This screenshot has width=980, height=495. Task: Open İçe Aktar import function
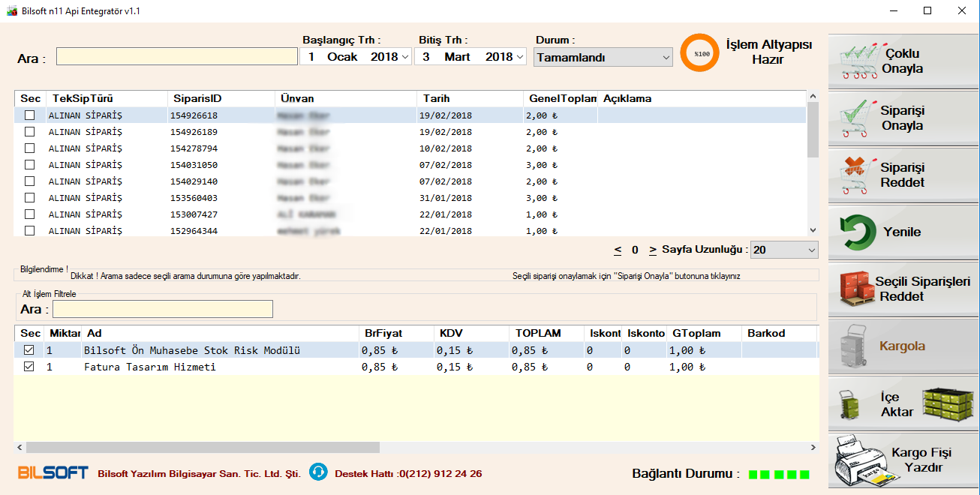(903, 403)
